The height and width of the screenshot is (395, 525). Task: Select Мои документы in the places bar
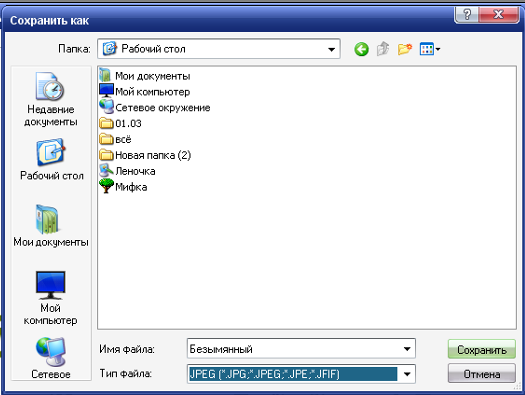click(x=51, y=225)
